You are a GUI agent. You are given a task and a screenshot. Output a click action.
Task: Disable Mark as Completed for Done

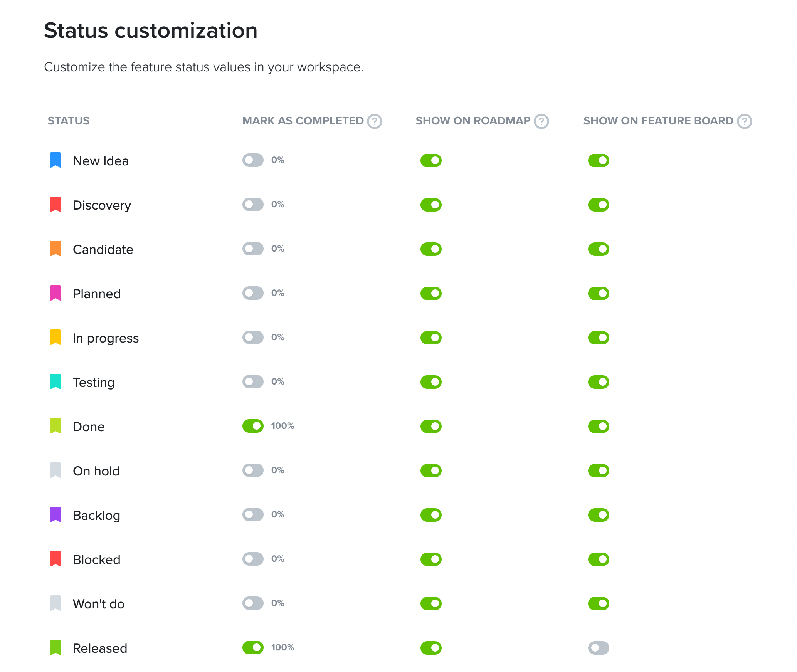[253, 426]
